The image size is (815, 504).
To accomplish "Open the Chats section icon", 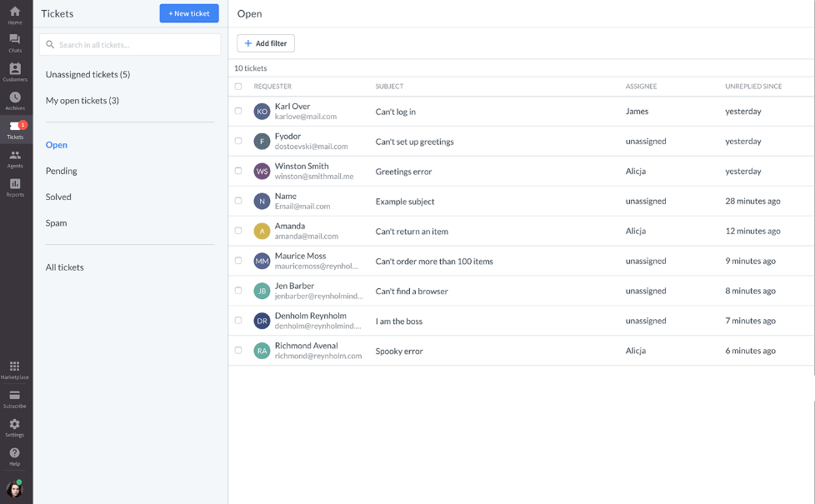I will point(15,42).
